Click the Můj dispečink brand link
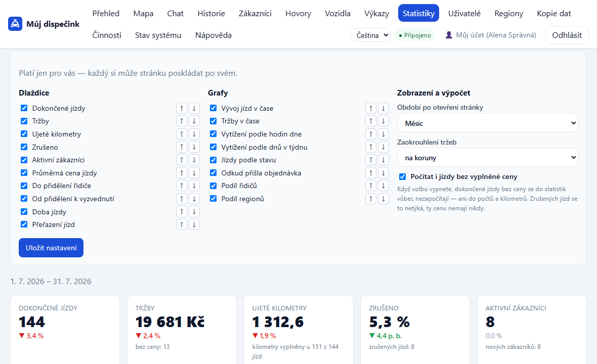The height and width of the screenshot is (364, 597). click(x=44, y=24)
